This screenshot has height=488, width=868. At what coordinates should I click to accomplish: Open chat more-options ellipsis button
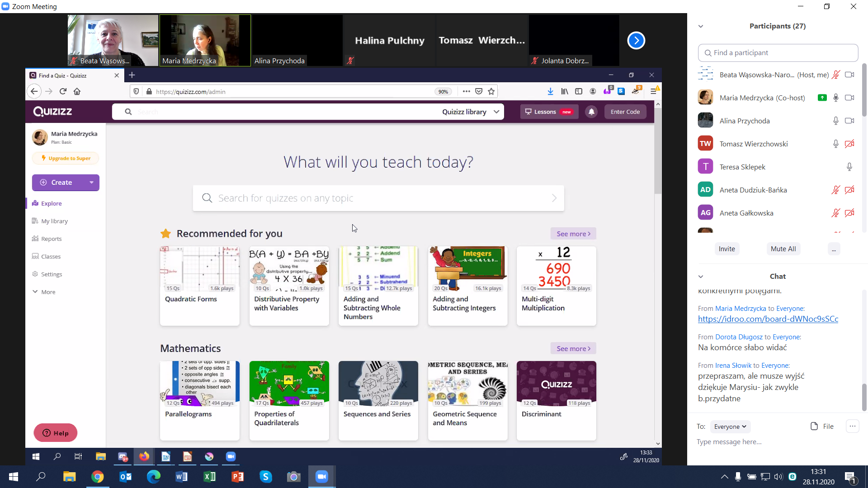852,426
